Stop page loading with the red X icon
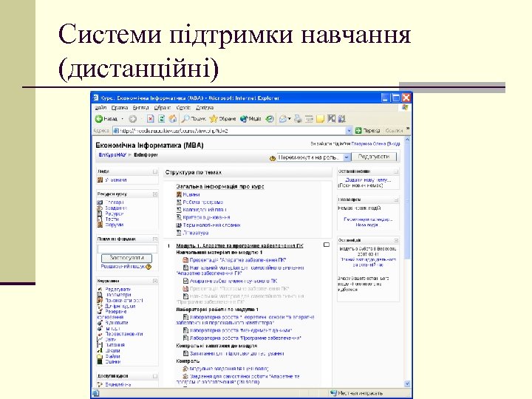Image resolution: width=532 pixels, height=399 pixels. click(x=150, y=119)
